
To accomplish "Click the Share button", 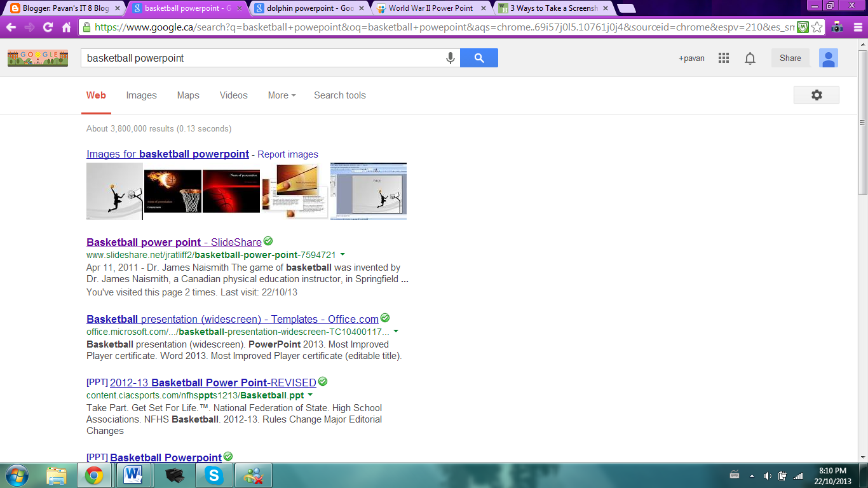I will (x=790, y=58).
